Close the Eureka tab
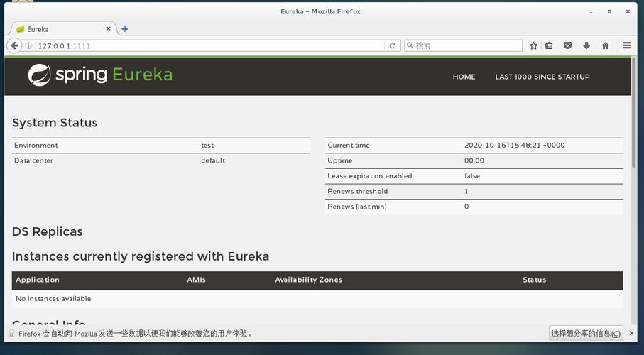Image resolution: width=644 pixels, height=355 pixels. pyautogui.click(x=109, y=29)
